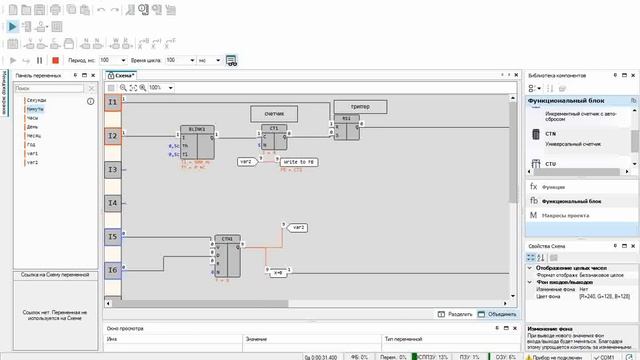Switch to the Схема* tab

121,76
